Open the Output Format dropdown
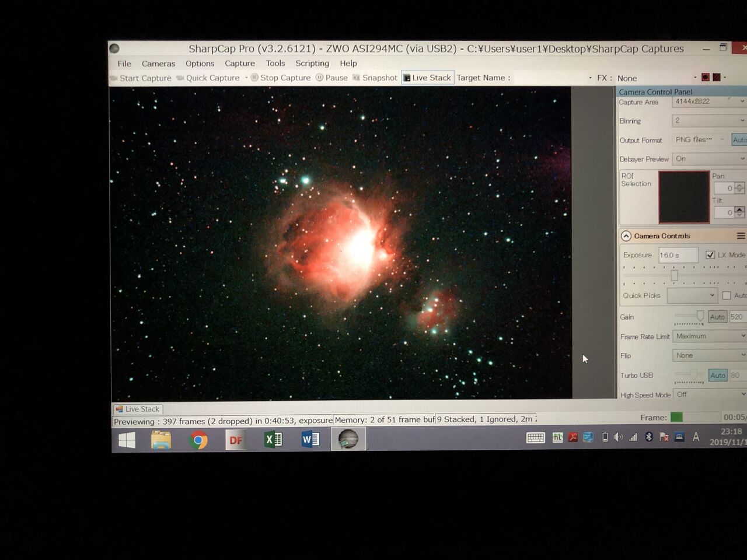This screenshot has width=747, height=560. pyautogui.click(x=700, y=140)
